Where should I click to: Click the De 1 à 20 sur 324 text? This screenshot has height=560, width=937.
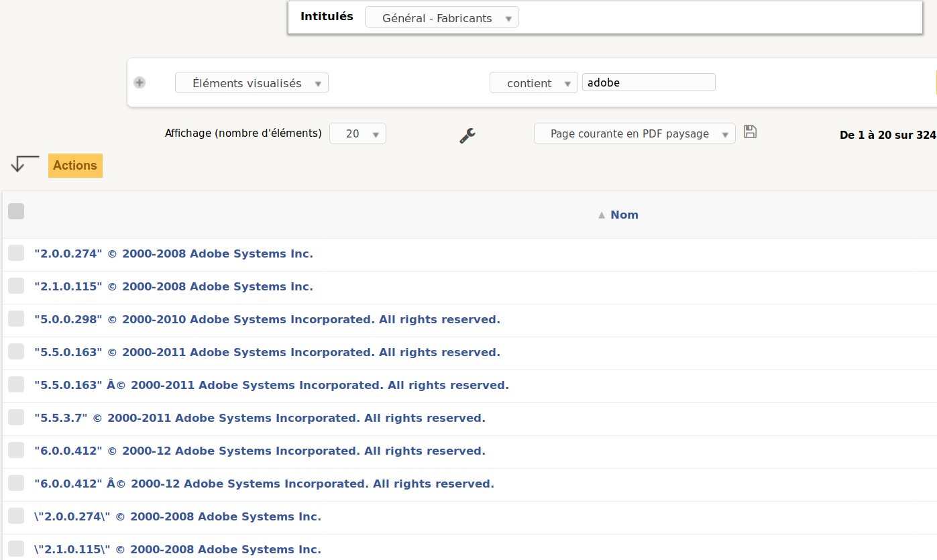click(x=888, y=135)
